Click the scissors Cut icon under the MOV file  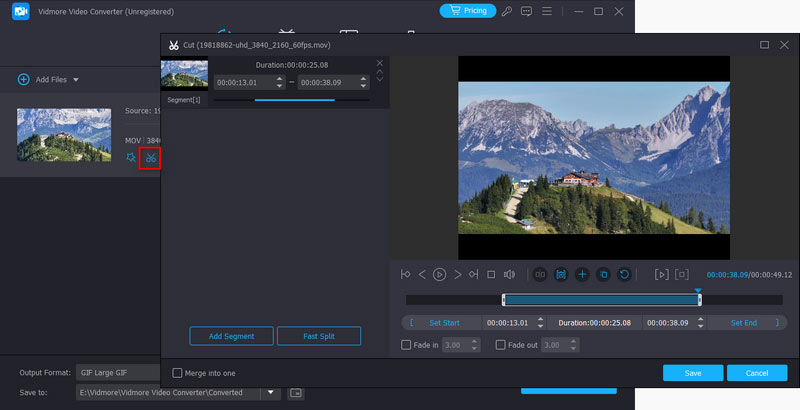(x=150, y=158)
